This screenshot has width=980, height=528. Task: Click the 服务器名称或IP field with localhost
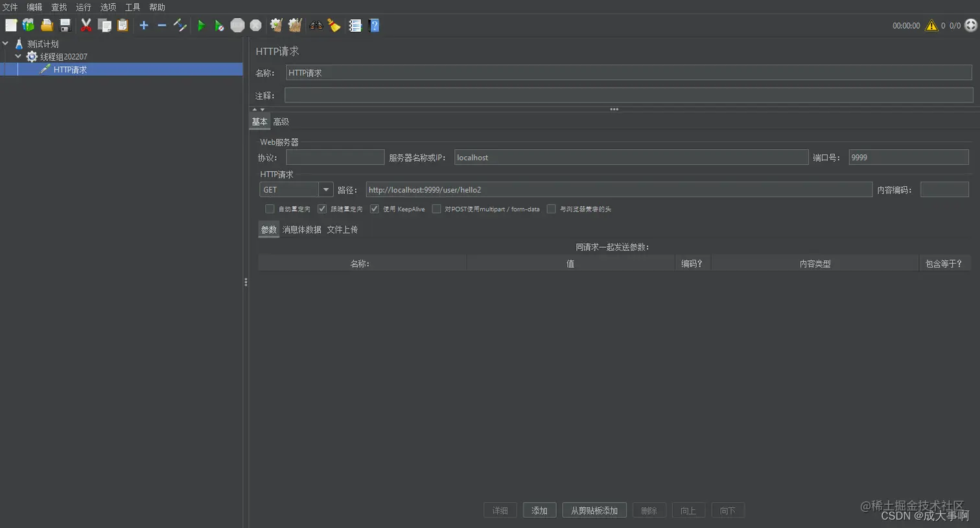631,158
